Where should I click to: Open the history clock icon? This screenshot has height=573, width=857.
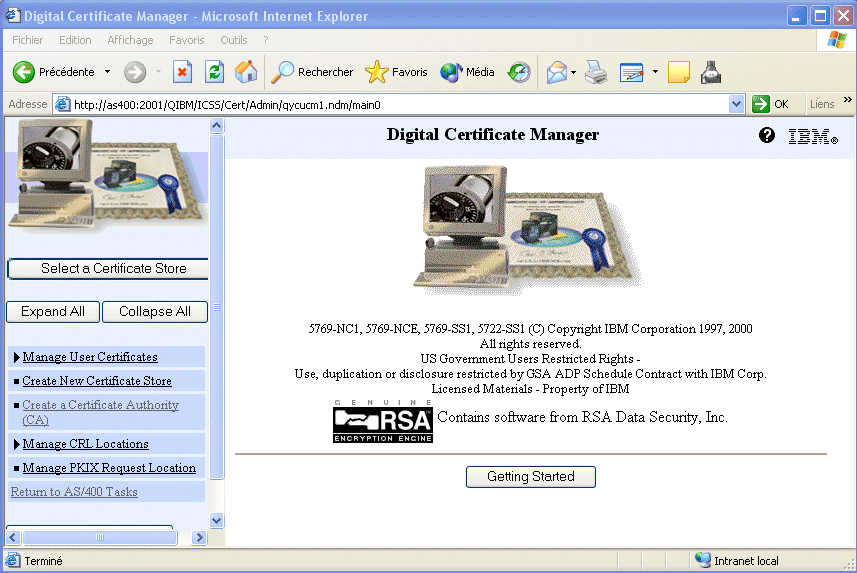[x=519, y=72]
